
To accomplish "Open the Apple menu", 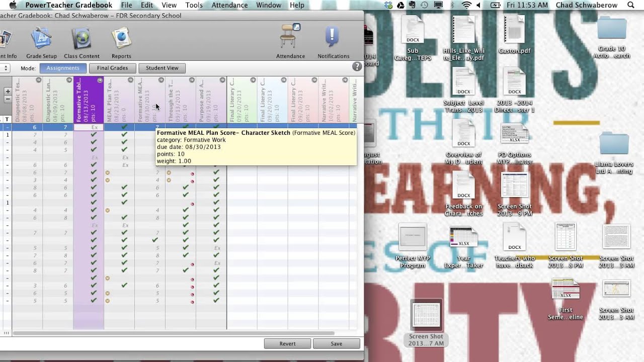I will pyautogui.click(x=13, y=5).
